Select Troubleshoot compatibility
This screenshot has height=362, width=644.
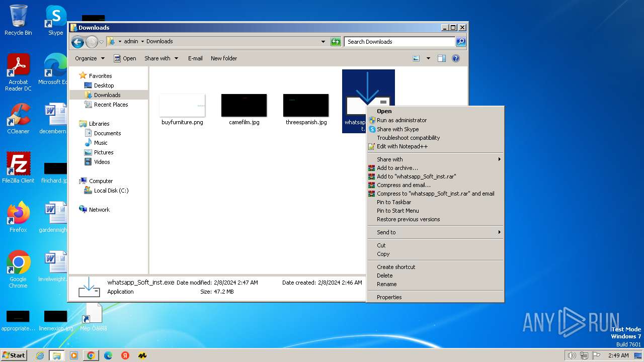tap(435, 138)
